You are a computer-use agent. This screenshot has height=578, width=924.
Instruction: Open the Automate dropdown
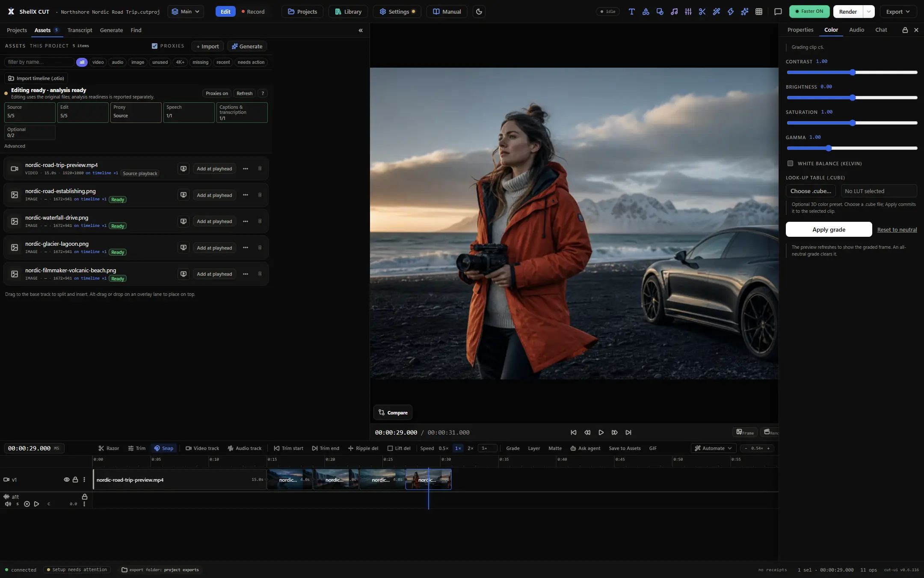pyautogui.click(x=713, y=448)
